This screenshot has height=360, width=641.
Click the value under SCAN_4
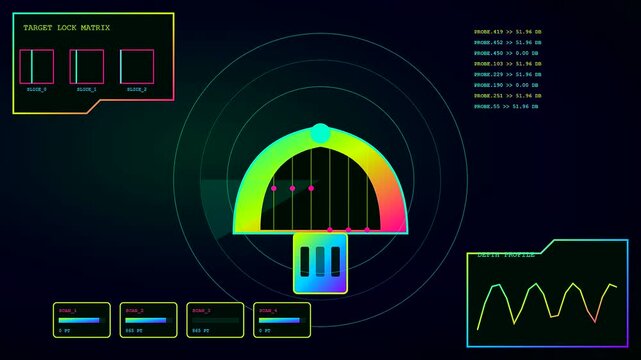click(264, 331)
